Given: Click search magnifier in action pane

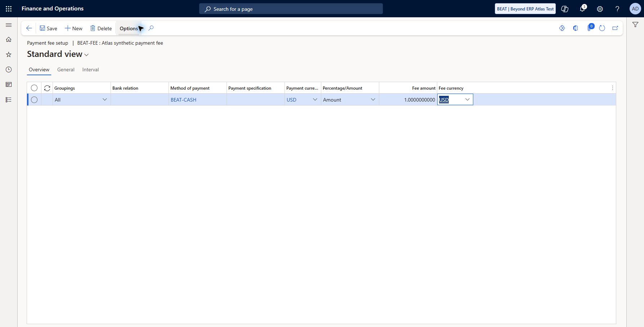Looking at the screenshot, I should coord(151,28).
